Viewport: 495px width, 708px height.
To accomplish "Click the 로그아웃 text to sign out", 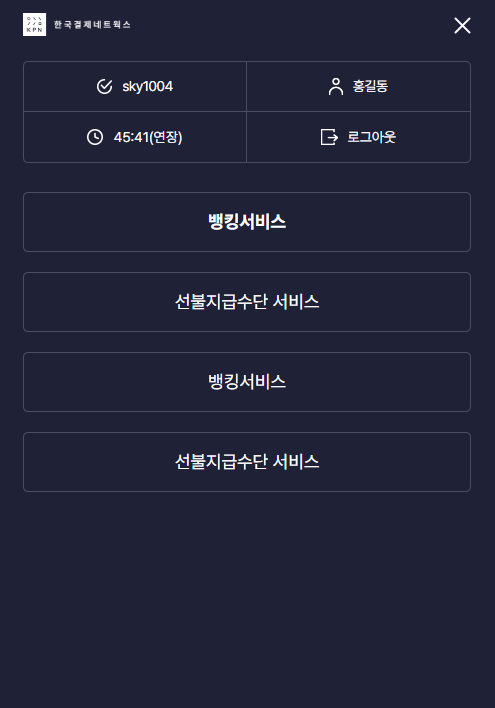I will pos(371,137).
